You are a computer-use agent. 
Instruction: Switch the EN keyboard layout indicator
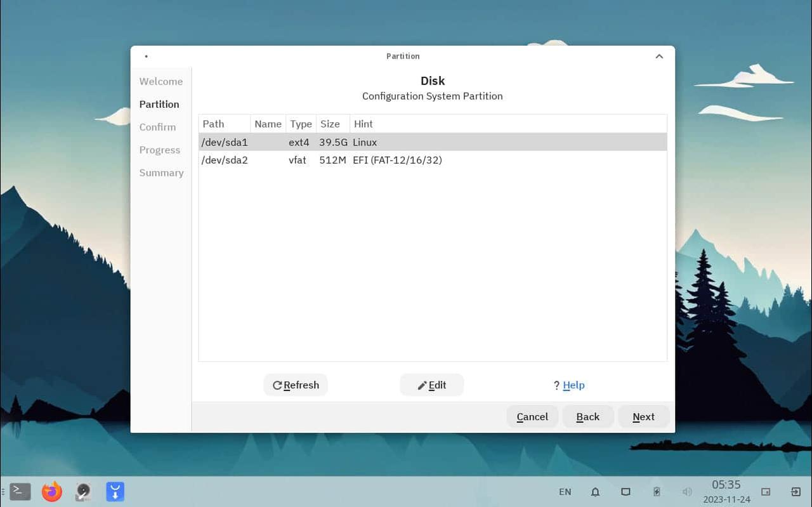[565, 492]
